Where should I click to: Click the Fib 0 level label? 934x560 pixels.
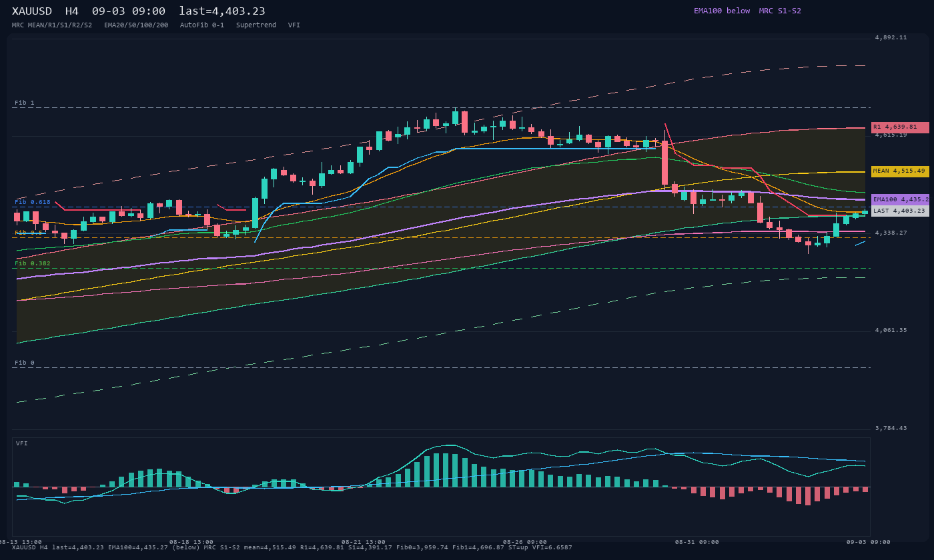(25, 363)
